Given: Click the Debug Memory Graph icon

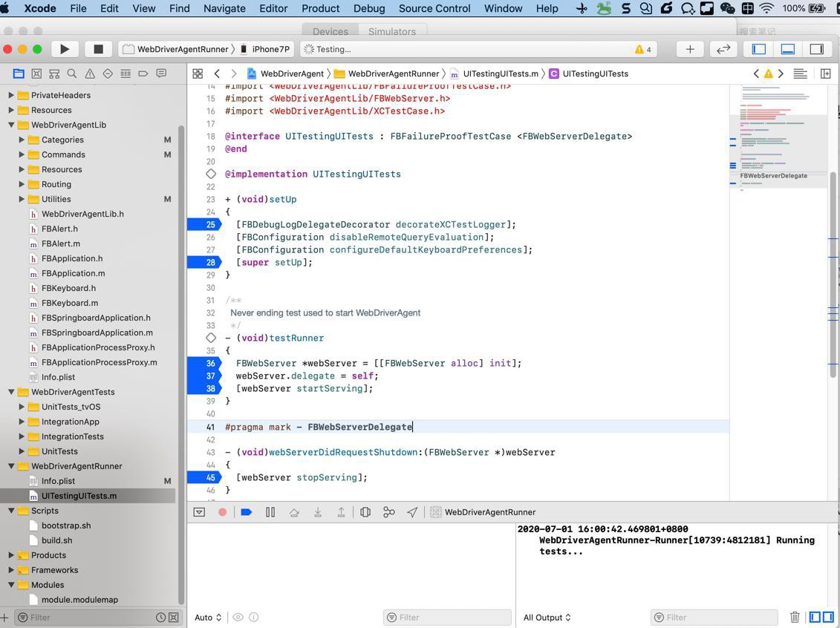Looking at the screenshot, I should click(x=389, y=512).
